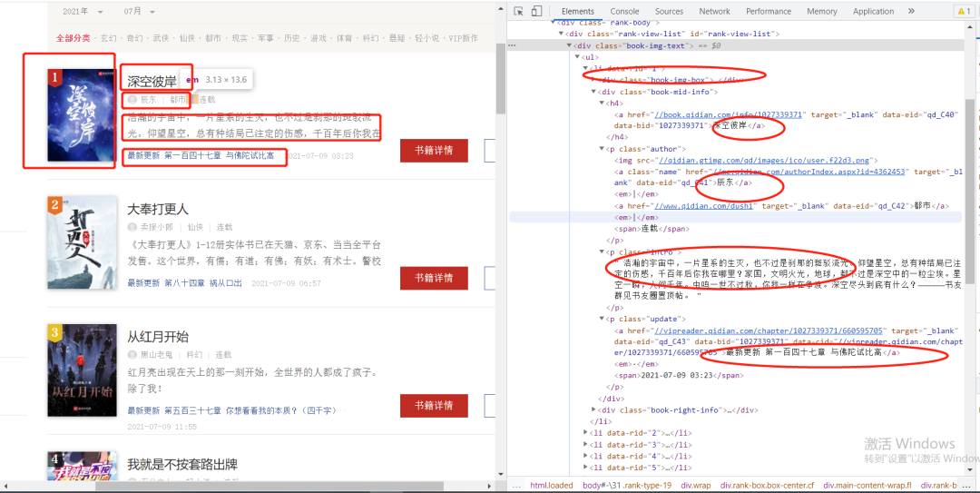Collapse the ul element node

coord(577,57)
